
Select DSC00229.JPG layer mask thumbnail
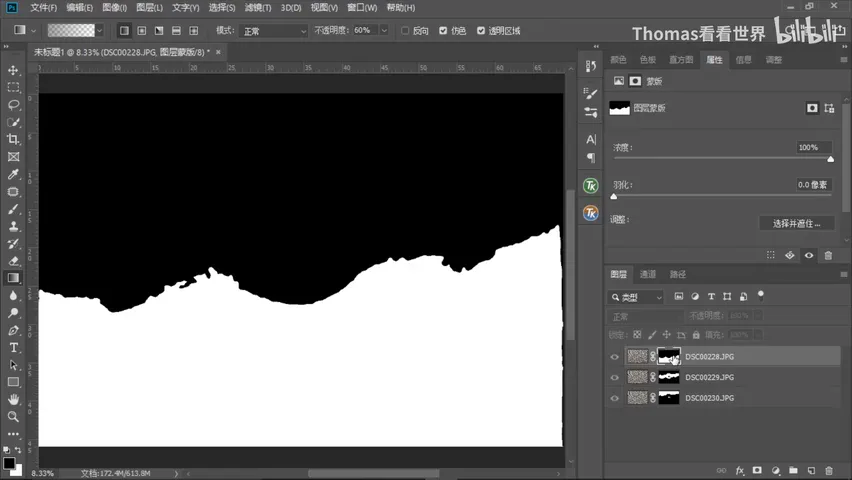tap(669, 377)
